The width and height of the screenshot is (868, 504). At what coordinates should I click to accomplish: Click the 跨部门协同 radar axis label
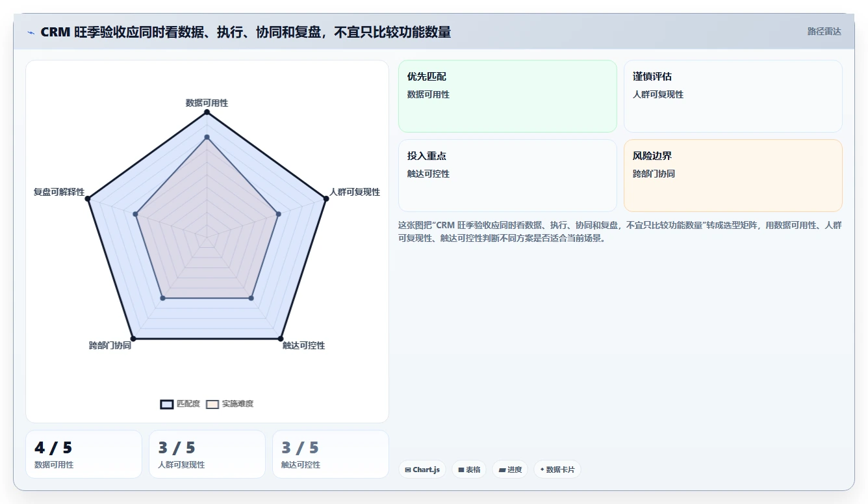pyautogui.click(x=110, y=345)
